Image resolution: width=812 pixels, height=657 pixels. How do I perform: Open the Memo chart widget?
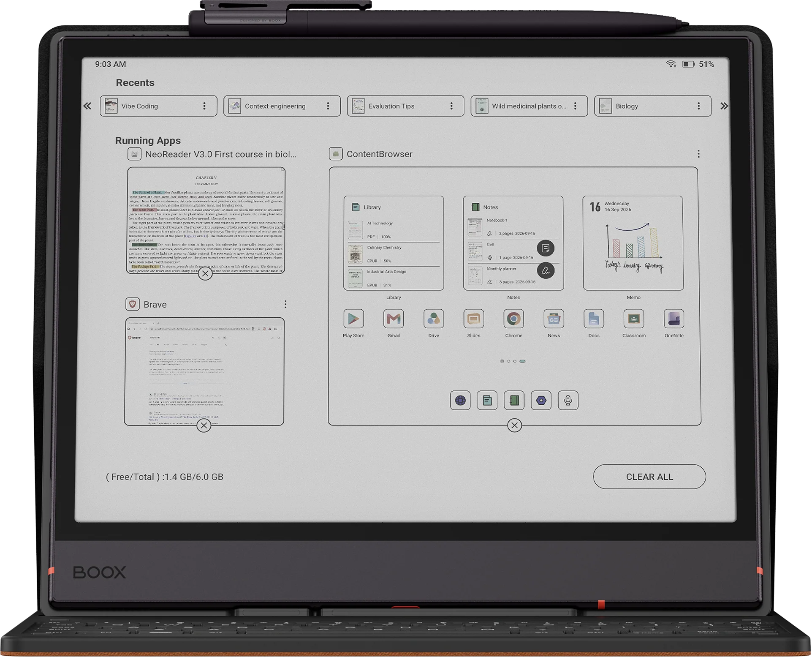[633, 243]
